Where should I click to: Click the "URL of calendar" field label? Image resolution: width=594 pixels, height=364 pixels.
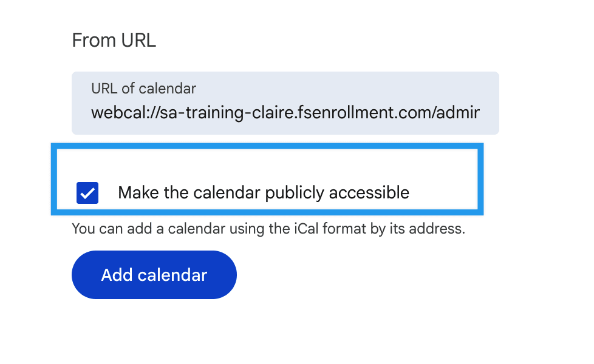click(x=143, y=89)
